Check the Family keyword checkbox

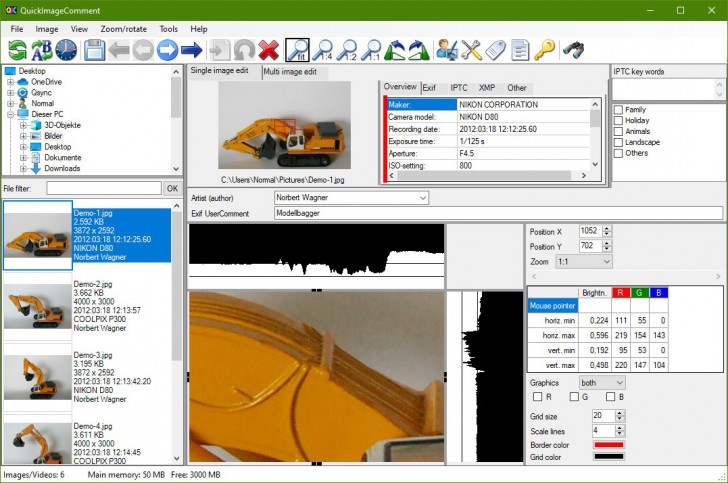[x=618, y=110]
